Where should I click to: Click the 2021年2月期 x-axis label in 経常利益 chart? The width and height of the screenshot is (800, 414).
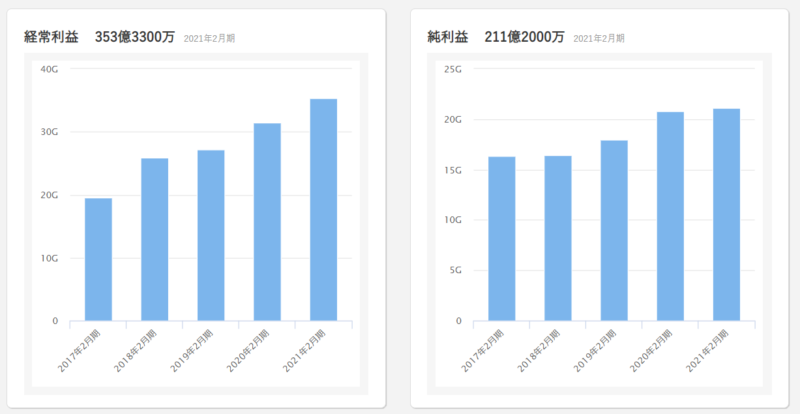(x=304, y=350)
